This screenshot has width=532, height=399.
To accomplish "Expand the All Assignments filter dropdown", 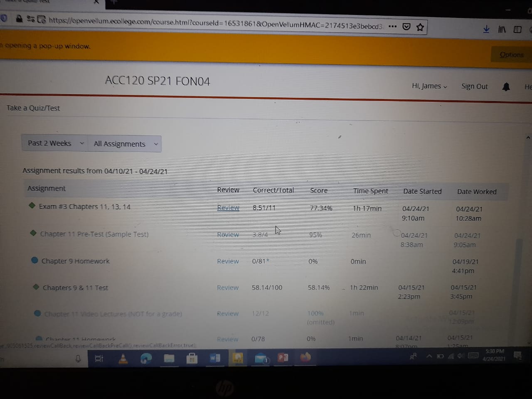I will click(x=125, y=144).
